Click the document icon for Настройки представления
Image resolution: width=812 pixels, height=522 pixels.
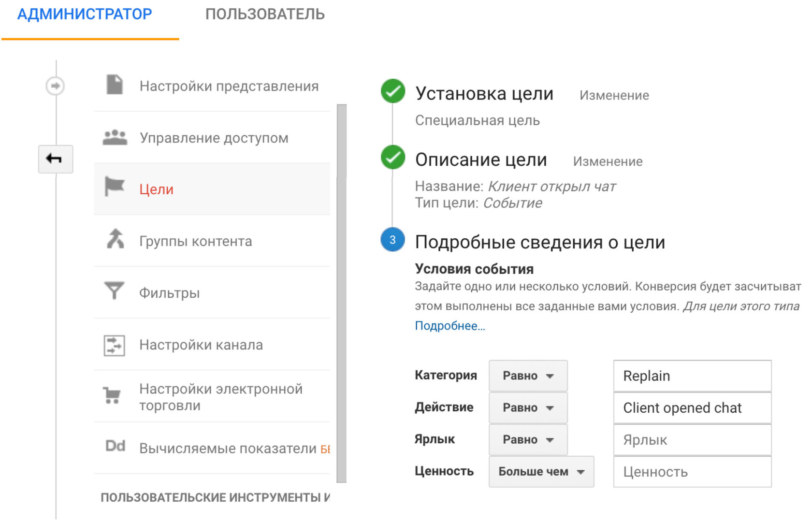[x=115, y=85]
